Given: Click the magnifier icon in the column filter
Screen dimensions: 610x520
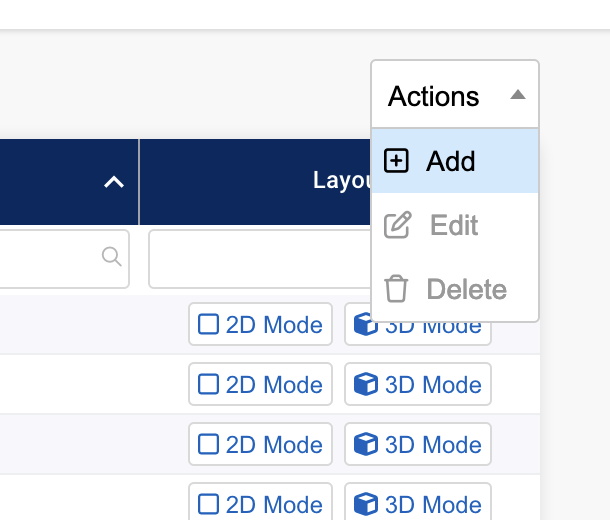Looking at the screenshot, I should pos(112,256).
